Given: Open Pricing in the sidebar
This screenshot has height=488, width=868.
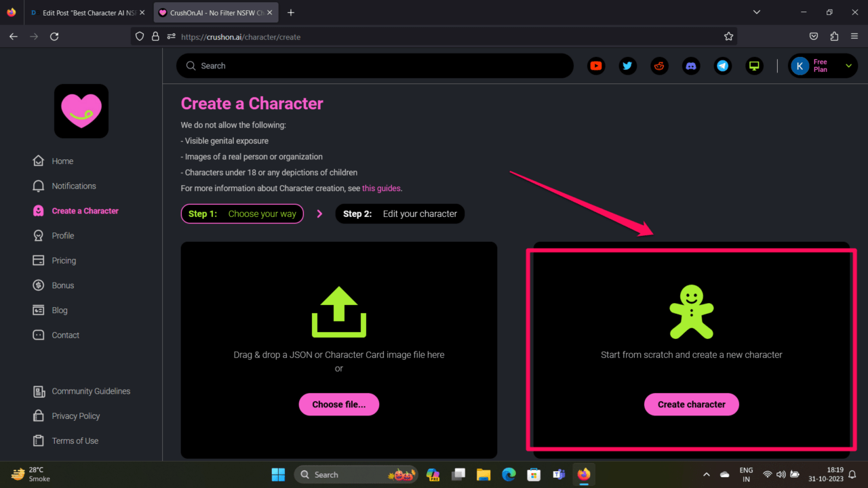Looking at the screenshot, I should point(64,260).
